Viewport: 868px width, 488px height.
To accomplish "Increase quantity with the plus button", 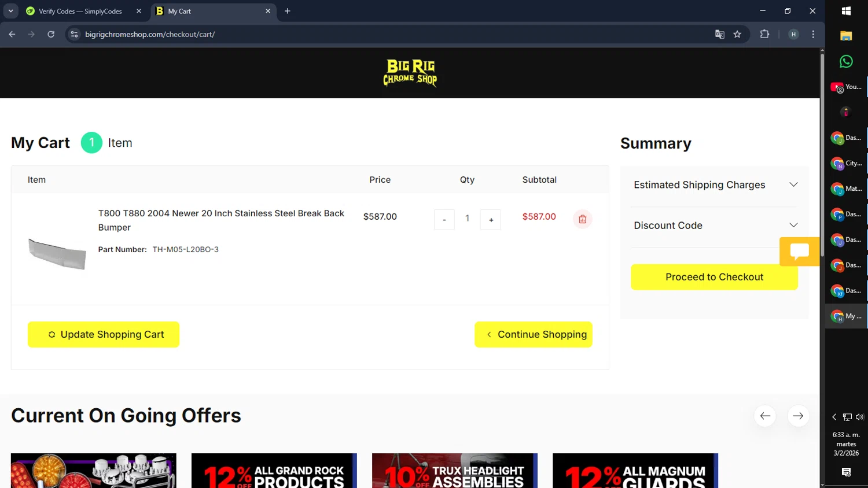I will coord(491,220).
